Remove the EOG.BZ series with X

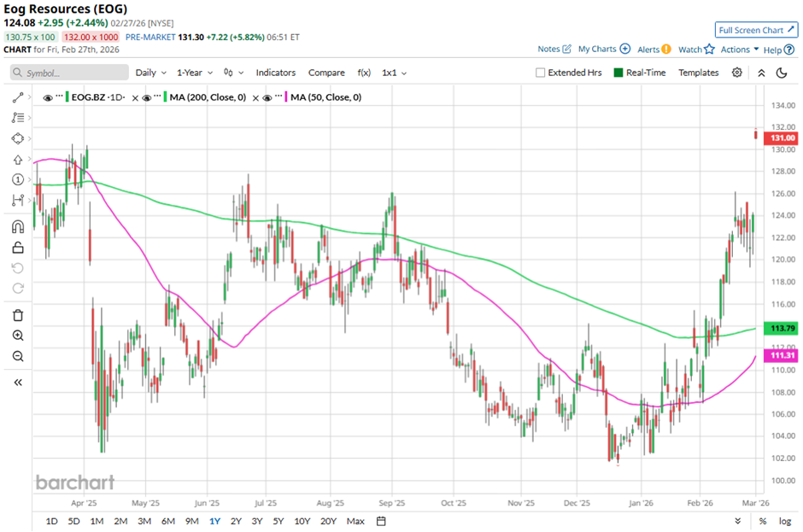click(135, 98)
